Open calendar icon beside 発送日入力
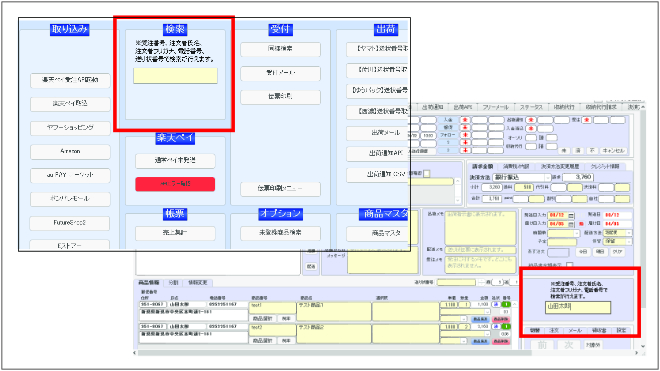Image resolution: width=660 pixels, height=371 pixels. (571, 215)
